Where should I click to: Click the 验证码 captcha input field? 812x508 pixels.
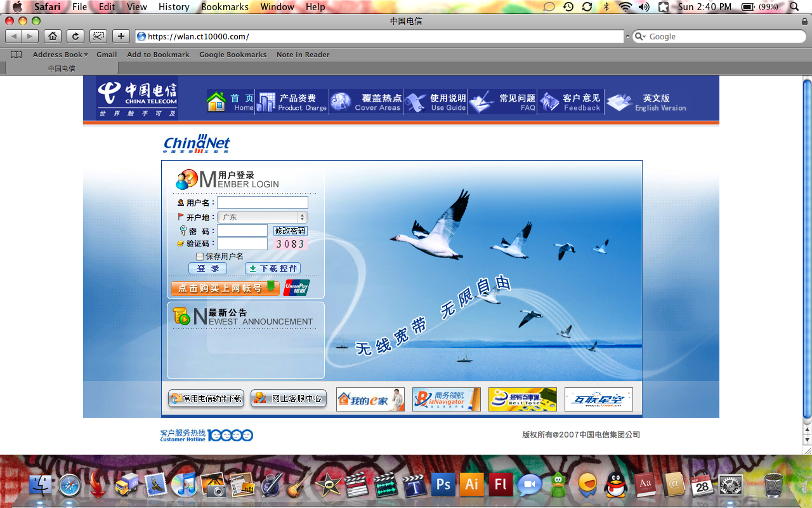[x=242, y=244]
